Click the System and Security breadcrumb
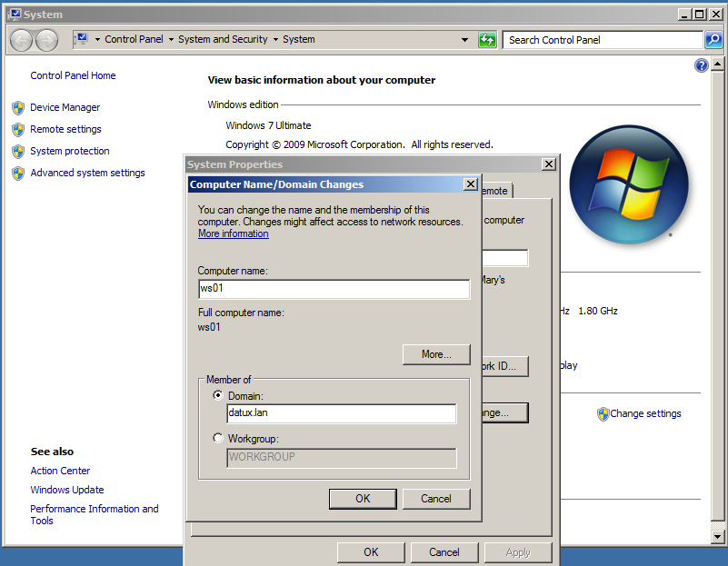 tap(223, 39)
